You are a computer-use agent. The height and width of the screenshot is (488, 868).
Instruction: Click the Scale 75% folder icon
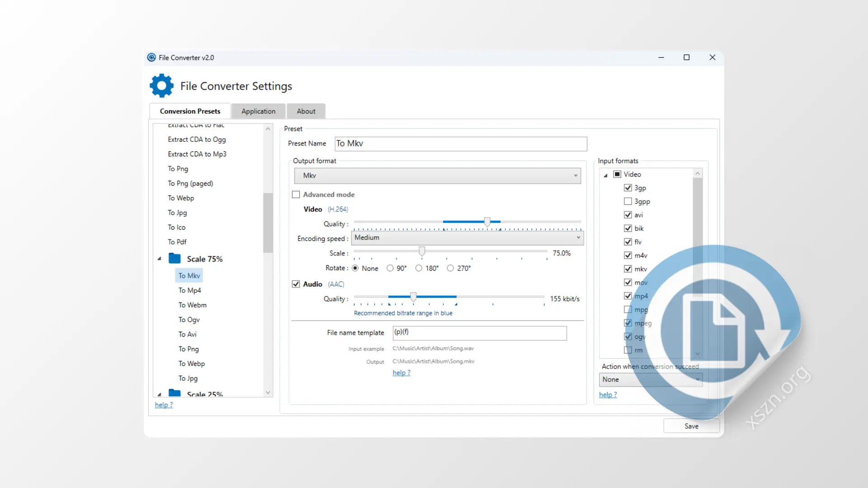[175, 258]
